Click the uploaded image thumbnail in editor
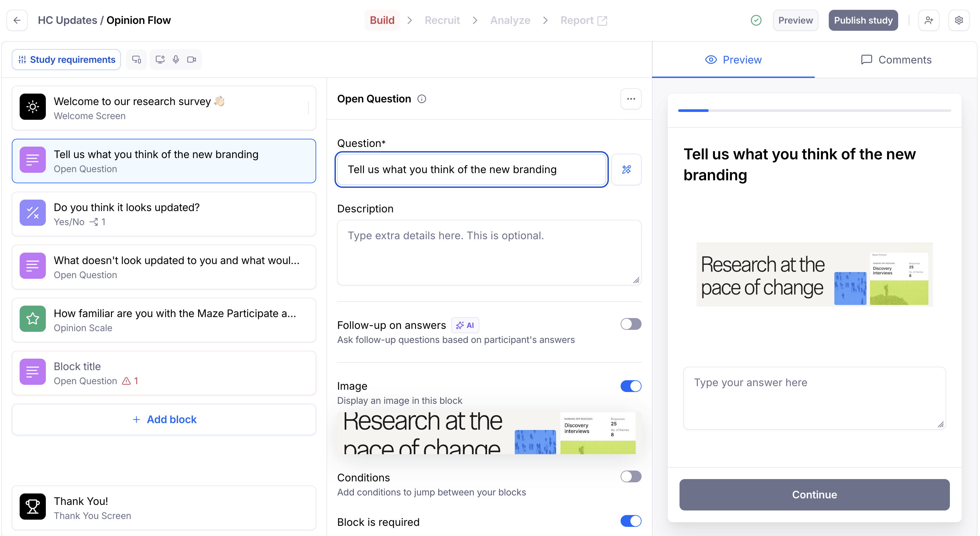Image resolution: width=980 pixels, height=536 pixels. coord(489,433)
